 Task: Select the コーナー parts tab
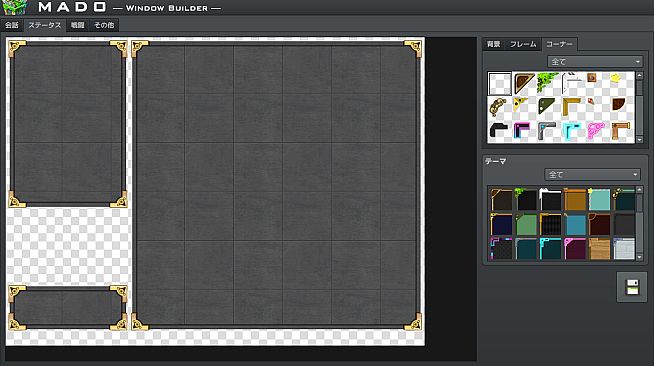tap(559, 44)
